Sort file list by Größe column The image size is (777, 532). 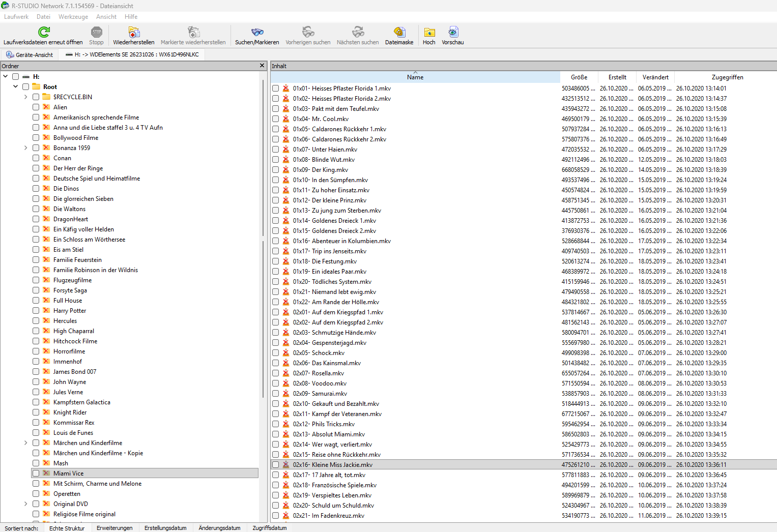point(579,77)
